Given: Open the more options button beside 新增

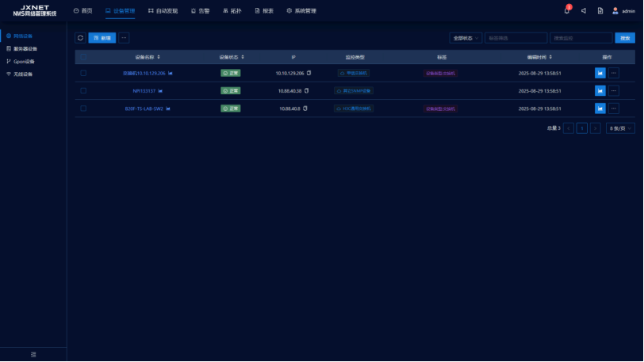Looking at the screenshot, I should [124, 37].
